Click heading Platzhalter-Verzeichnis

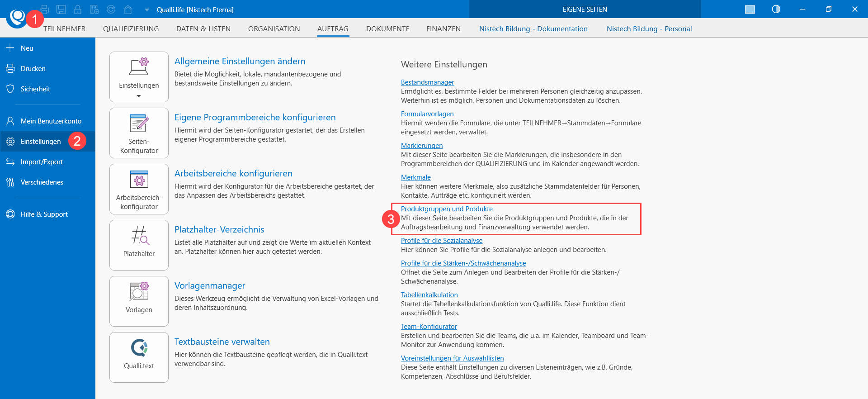click(x=219, y=229)
